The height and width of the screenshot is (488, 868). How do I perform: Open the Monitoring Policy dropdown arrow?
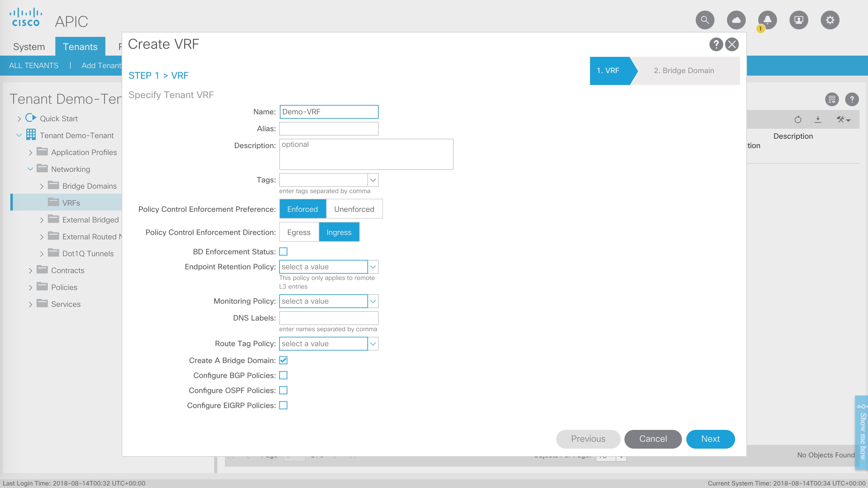pos(373,301)
